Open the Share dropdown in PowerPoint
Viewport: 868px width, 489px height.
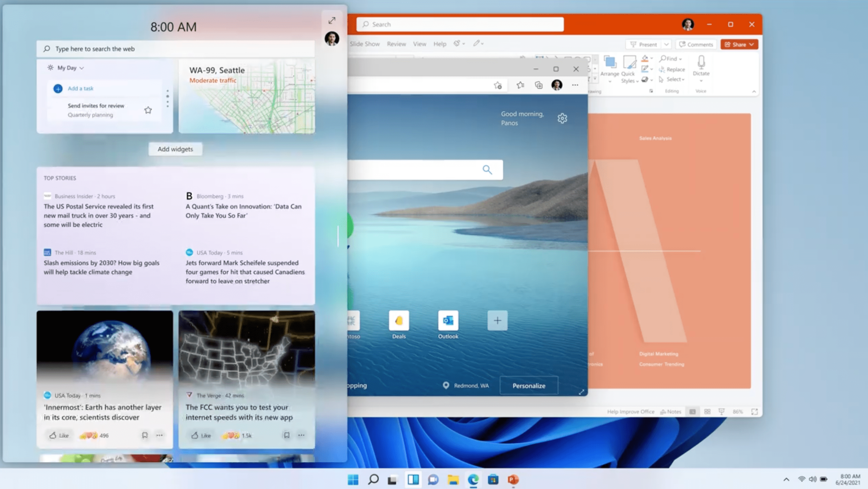click(752, 44)
